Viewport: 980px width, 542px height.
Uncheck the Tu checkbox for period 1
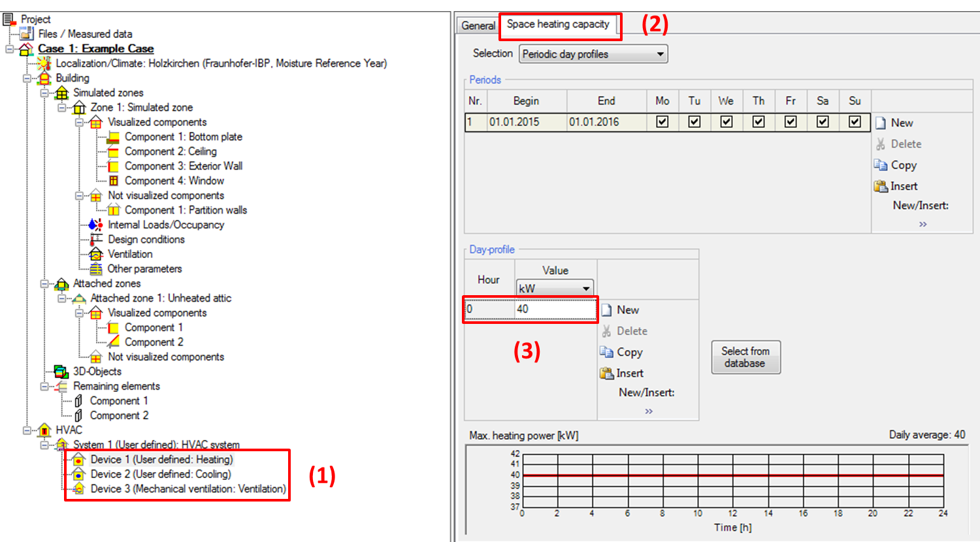tap(694, 122)
